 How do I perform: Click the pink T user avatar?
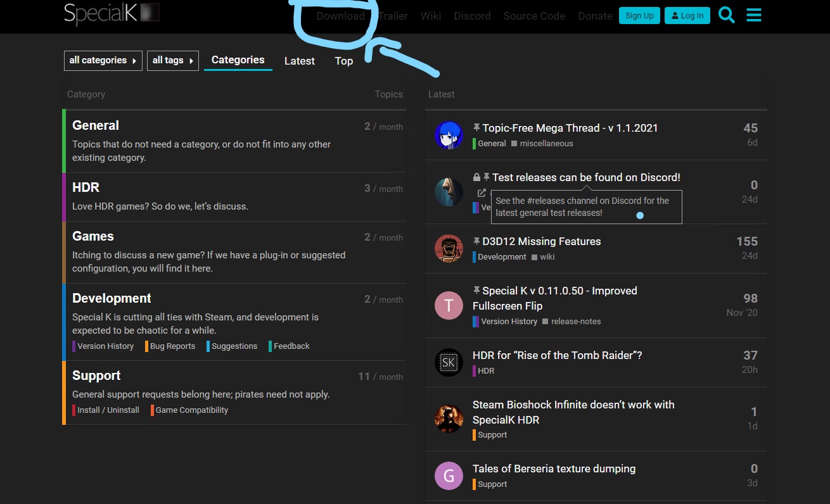pos(449,306)
